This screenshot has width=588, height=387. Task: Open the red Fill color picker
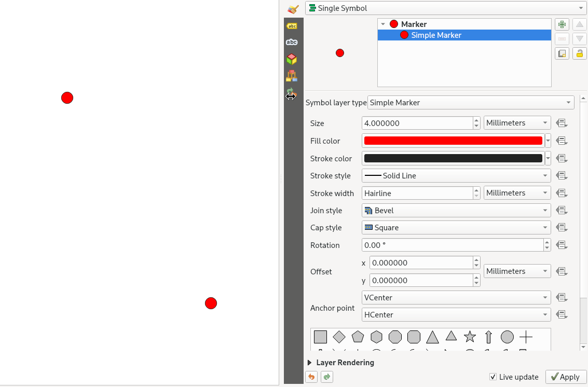453,141
